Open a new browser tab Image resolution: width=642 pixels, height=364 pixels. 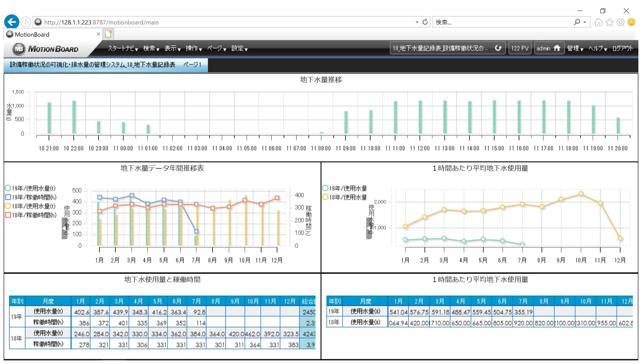(108, 34)
